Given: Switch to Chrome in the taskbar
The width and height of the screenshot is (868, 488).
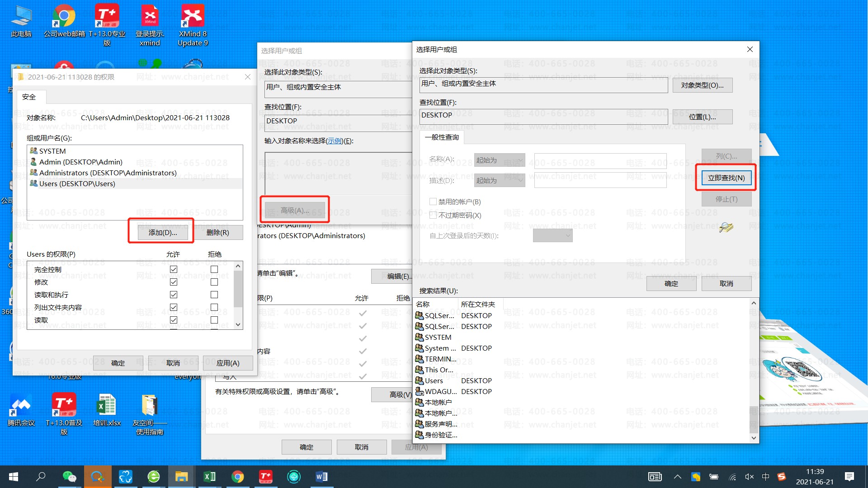Looking at the screenshot, I should 238,477.
